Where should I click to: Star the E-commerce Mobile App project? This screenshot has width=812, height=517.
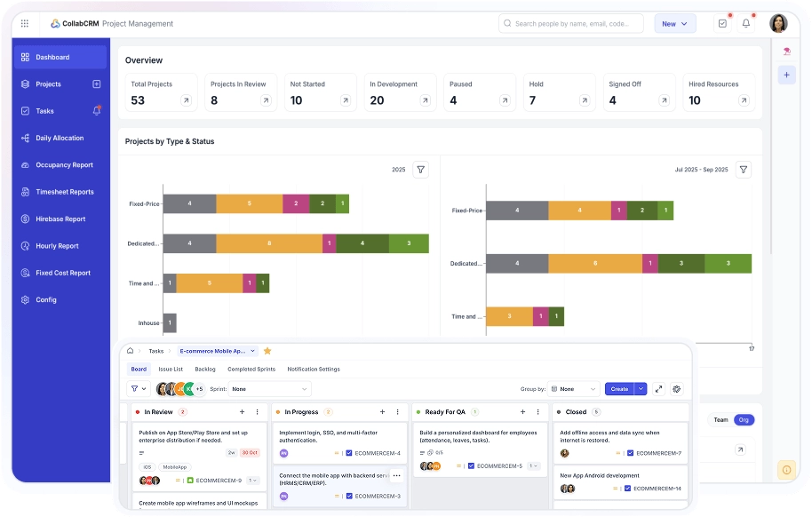click(267, 351)
